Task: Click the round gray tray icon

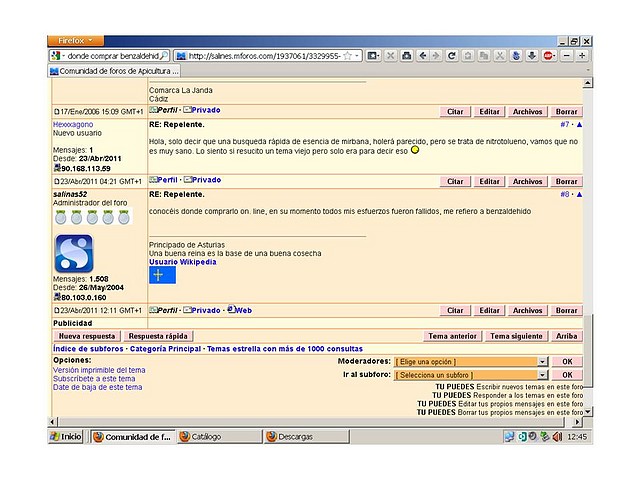Action: pos(533,436)
